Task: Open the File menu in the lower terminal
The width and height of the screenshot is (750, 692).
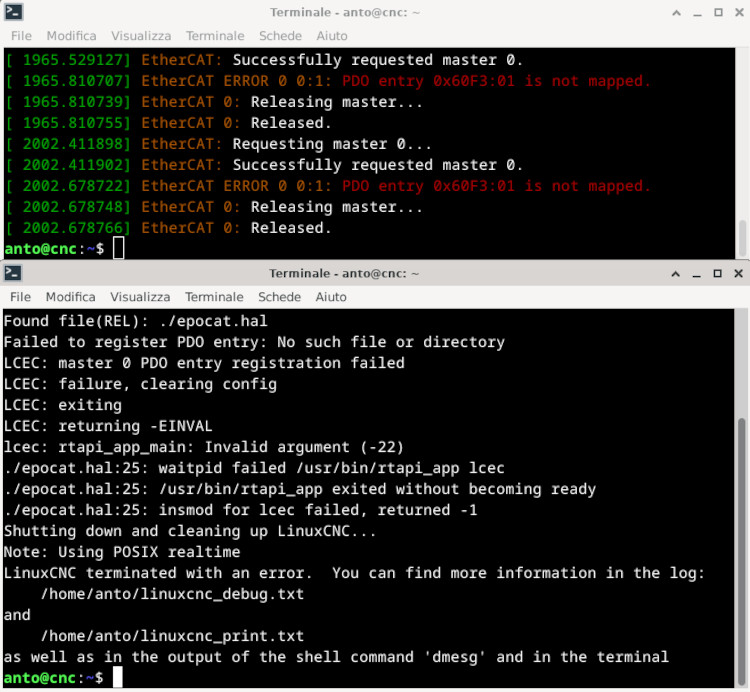Action: tap(20, 297)
